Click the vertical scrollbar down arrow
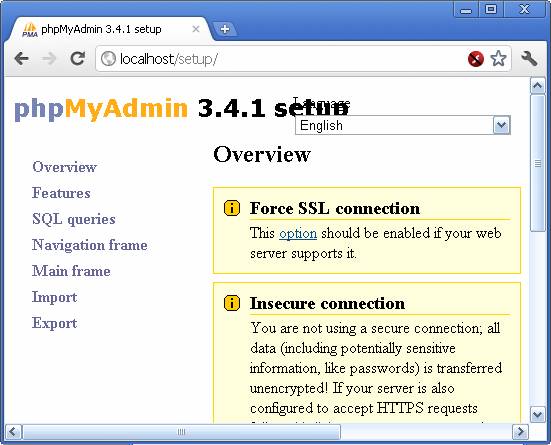Screen dimensions: 551x445 538,414
